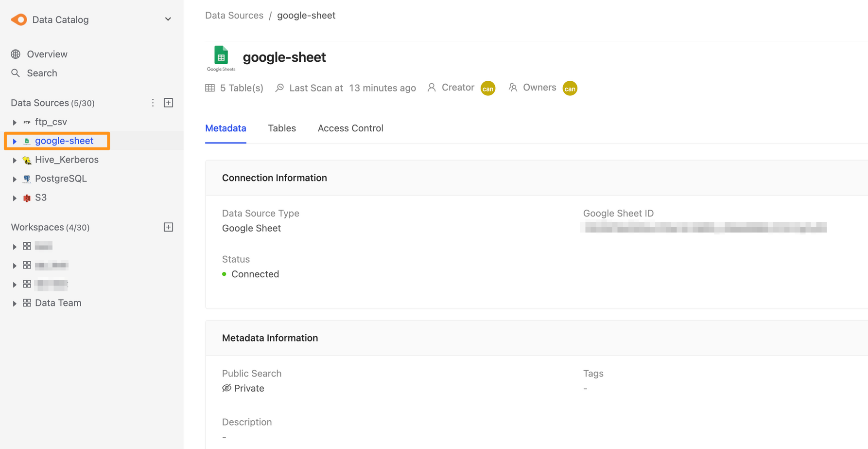Click the Connected status text
This screenshot has width=868, height=449.
(255, 274)
